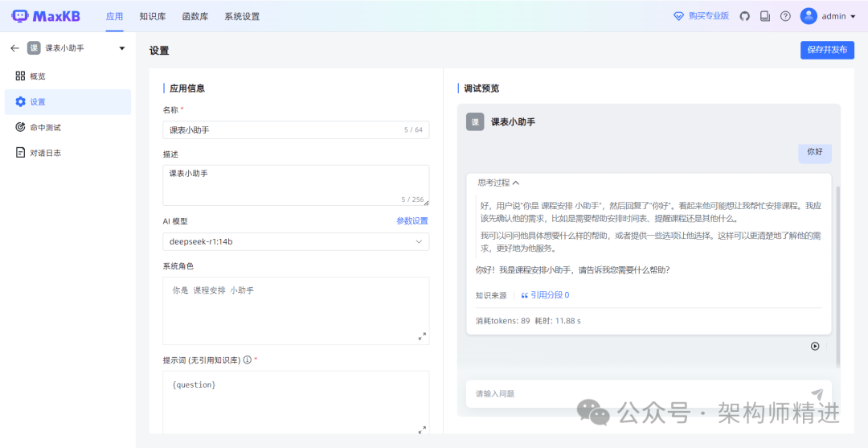Click the 耗时: 11.88 s text
This screenshot has height=448, width=868.
(558, 321)
